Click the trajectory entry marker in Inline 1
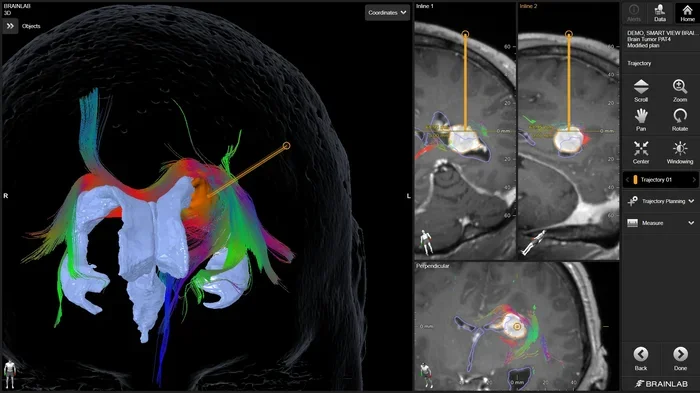The image size is (700, 393). 465,34
